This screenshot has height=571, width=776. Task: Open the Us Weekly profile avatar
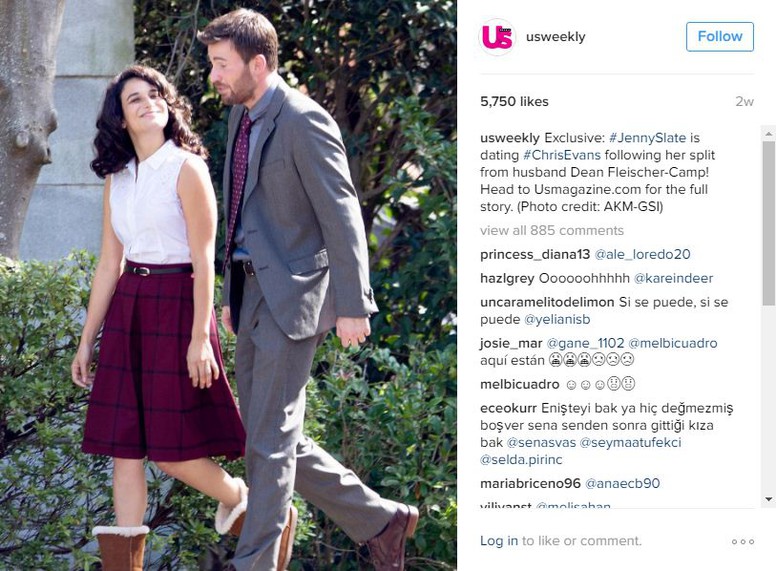coord(497,37)
